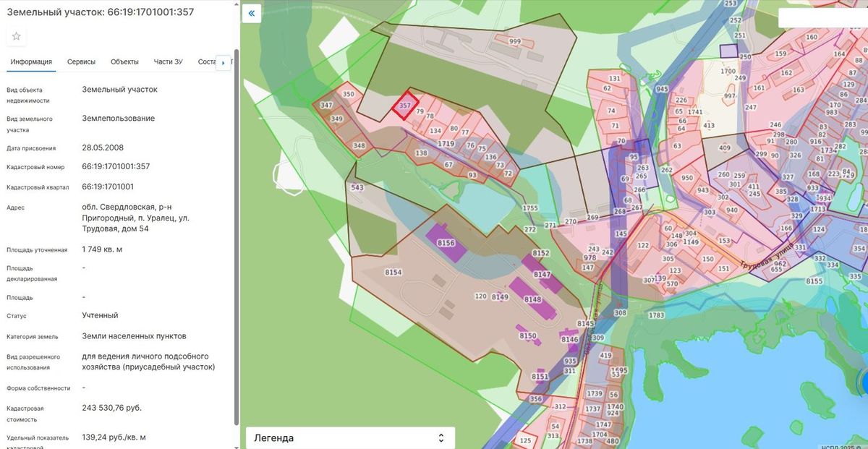Screen dimensions: 868x449
Task: Click map label 1719
Action: coord(446,144)
